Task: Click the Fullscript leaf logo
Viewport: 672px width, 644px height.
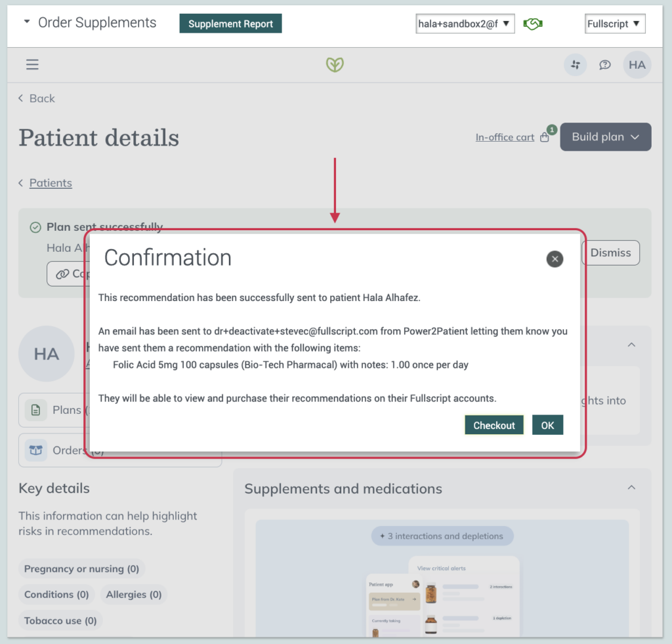Action: pyautogui.click(x=335, y=65)
